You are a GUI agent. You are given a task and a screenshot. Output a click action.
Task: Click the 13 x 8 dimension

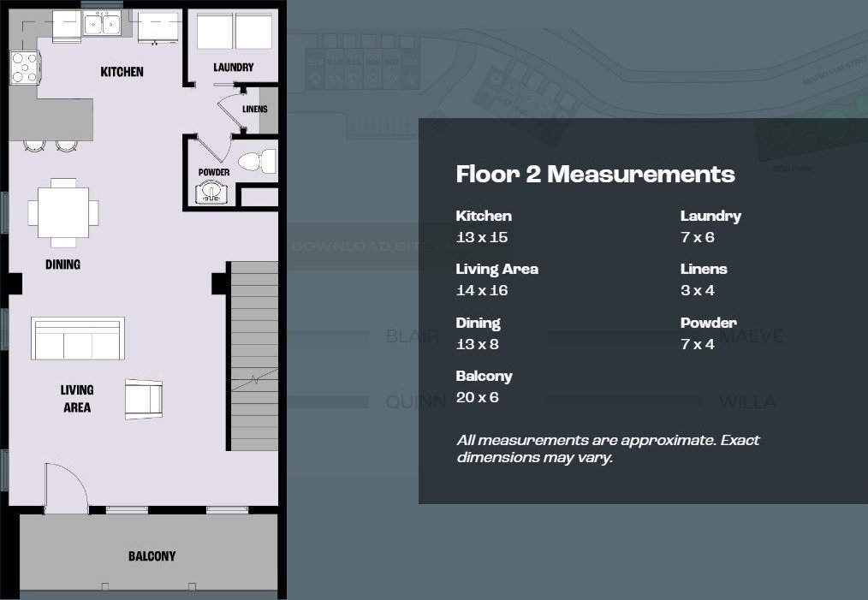(477, 344)
